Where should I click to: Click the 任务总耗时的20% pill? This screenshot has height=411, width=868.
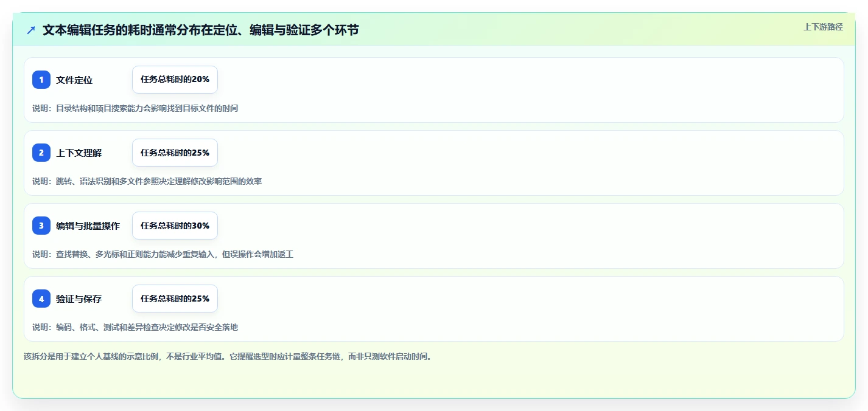[175, 80]
